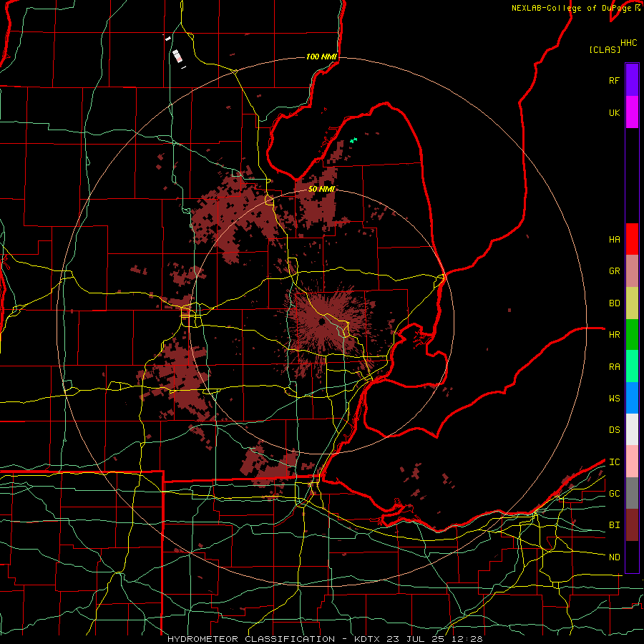Image resolution: width=644 pixels, height=644 pixels.
Task: Click the "50 NMI" range ring label
Action: click(321, 189)
